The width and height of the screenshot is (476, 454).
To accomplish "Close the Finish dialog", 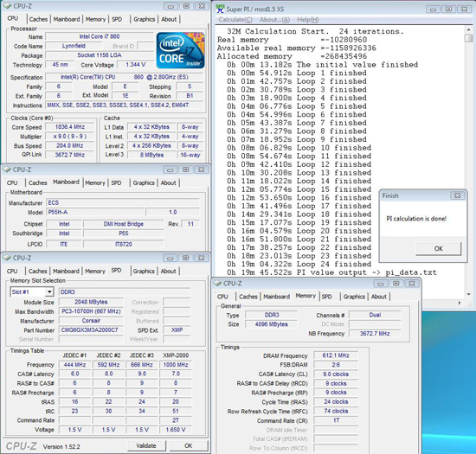I will pyautogui.click(x=458, y=195).
